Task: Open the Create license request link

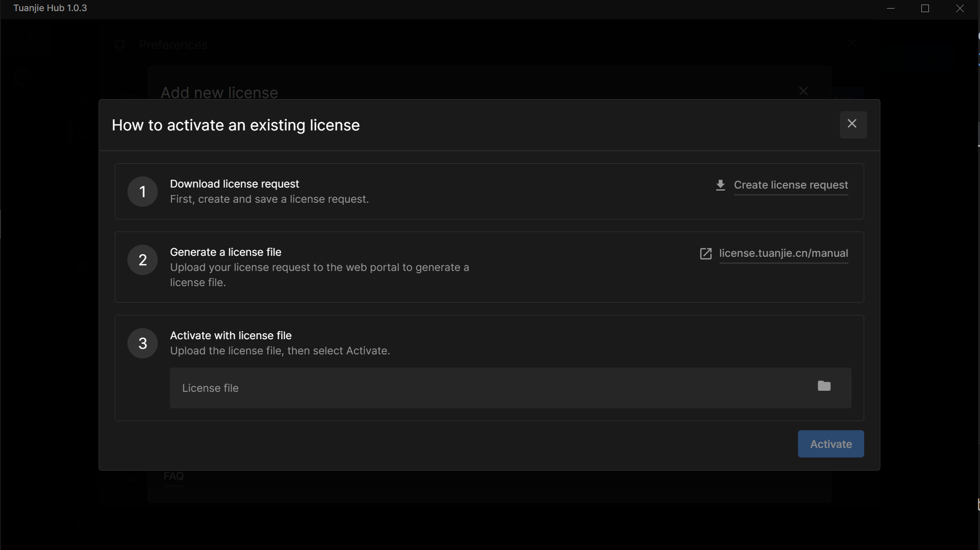Action: 791,185
